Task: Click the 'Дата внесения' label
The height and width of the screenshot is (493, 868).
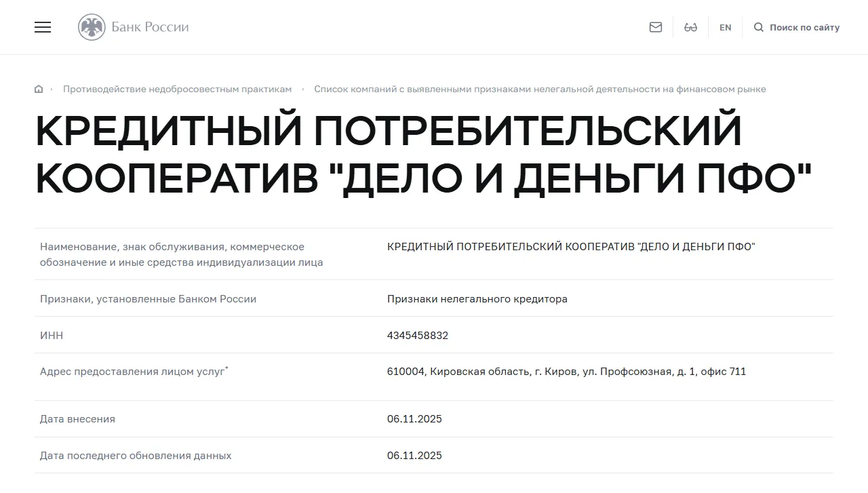Action: [x=77, y=419]
